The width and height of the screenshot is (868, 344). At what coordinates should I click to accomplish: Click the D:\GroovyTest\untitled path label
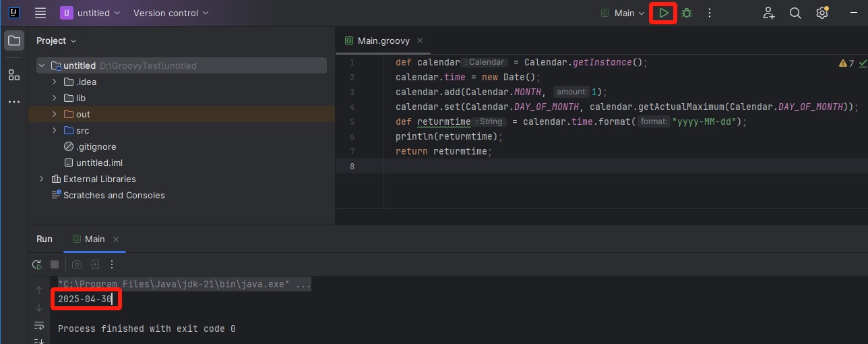pos(148,65)
